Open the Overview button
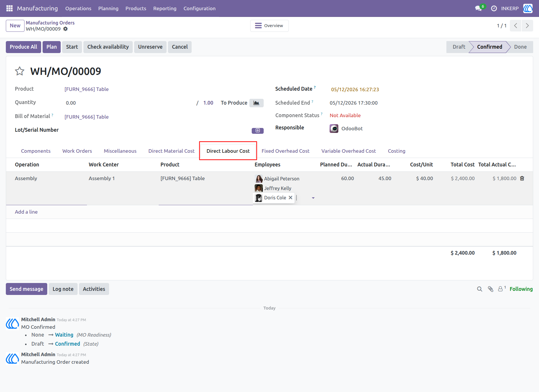This screenshot has height=392, width=539. pyautogui.click(x=269, y=26)
